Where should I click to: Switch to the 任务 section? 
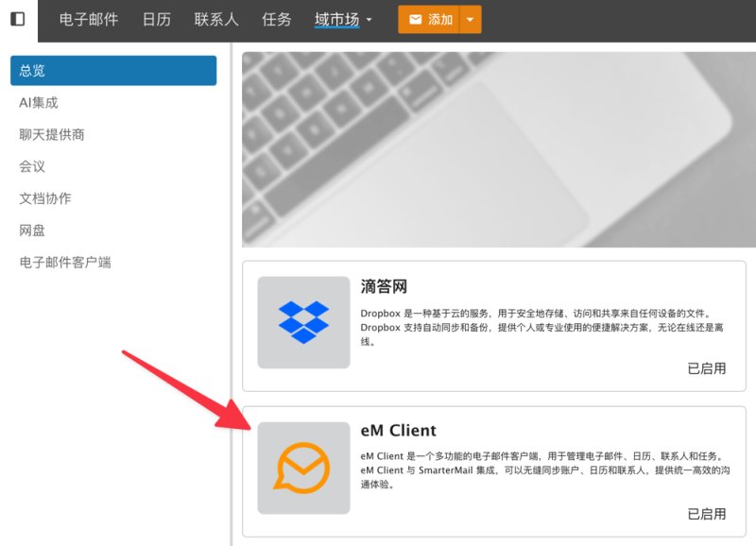[x=276, y=19]
